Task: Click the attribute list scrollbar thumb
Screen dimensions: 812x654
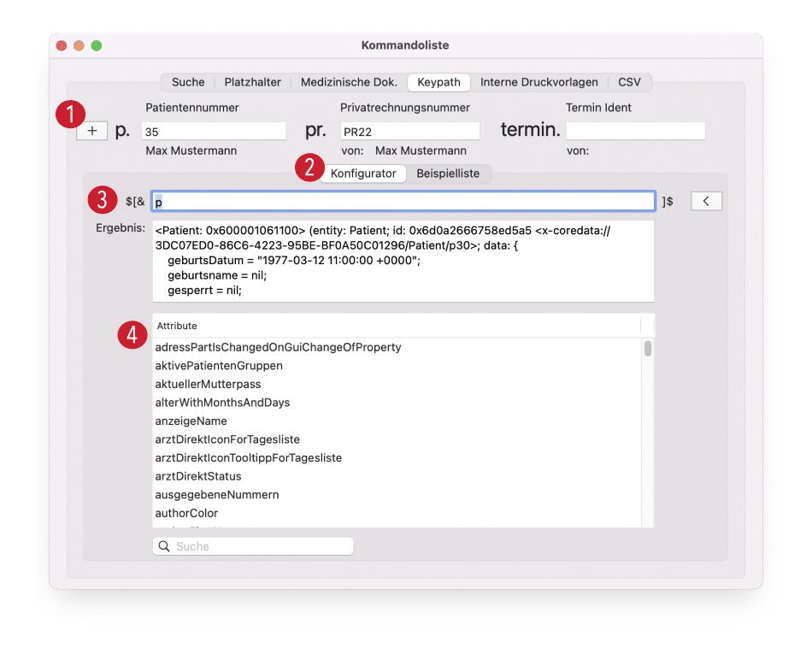Action: click(648, 349)
